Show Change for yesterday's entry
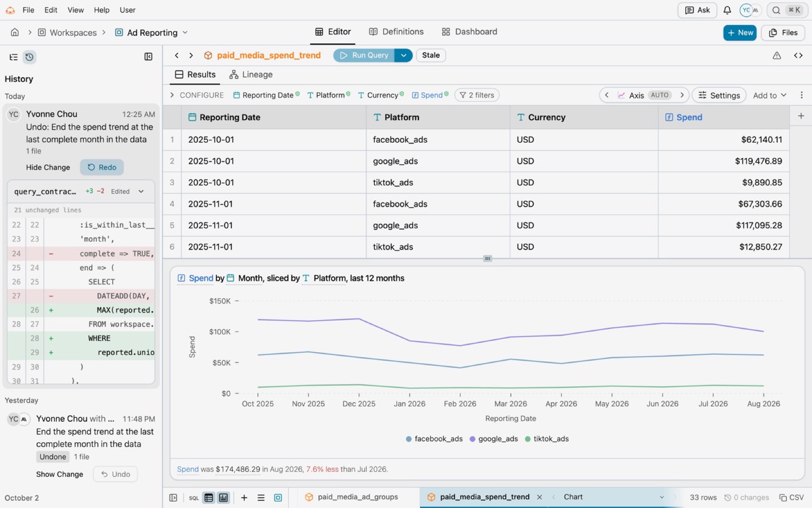 tap(60, 474)
